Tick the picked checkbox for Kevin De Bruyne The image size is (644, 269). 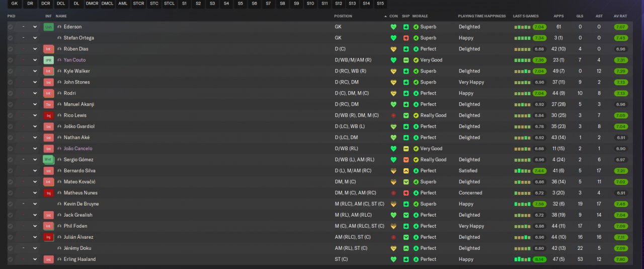[x=10, y=204]
